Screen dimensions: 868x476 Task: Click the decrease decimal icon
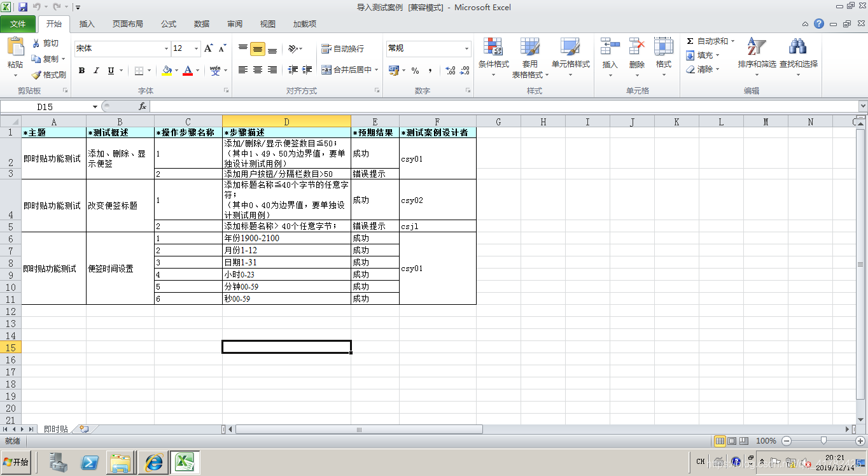pyautogui.click(x=465, y=71)
